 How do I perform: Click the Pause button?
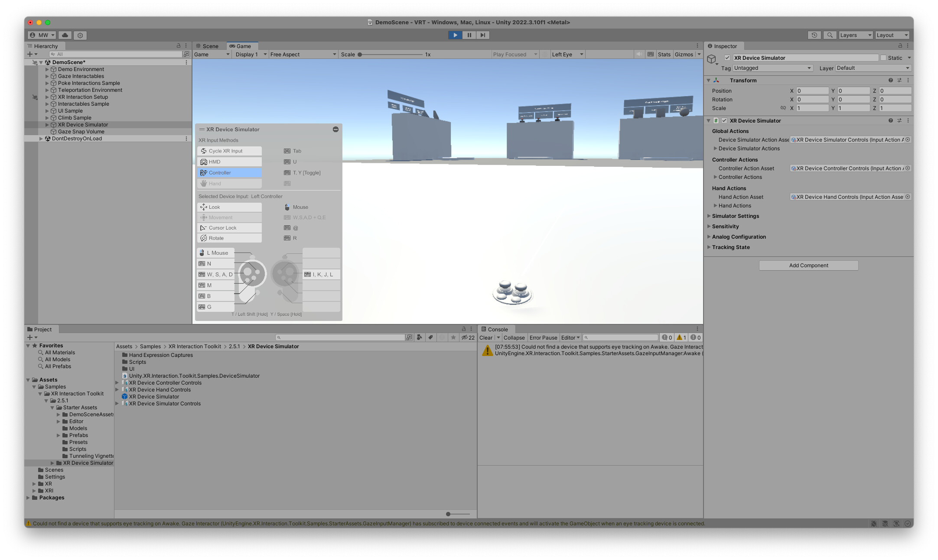tap(469, 35)
